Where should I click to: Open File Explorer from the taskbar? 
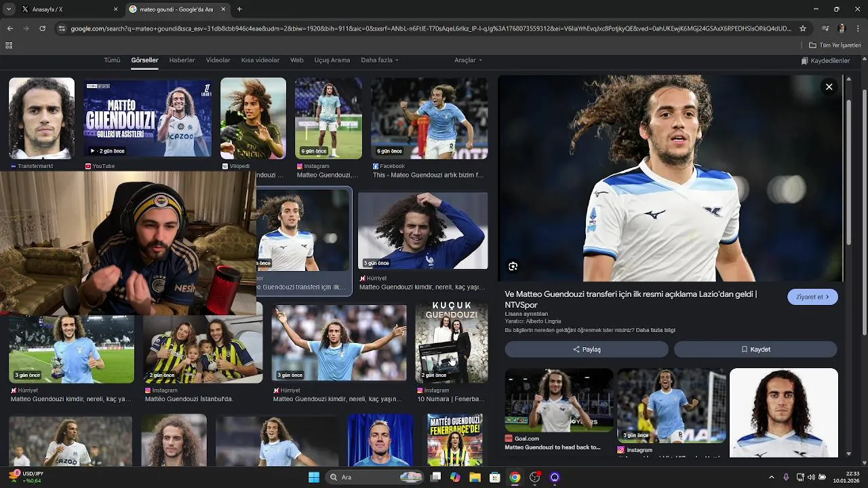point(475,477)
